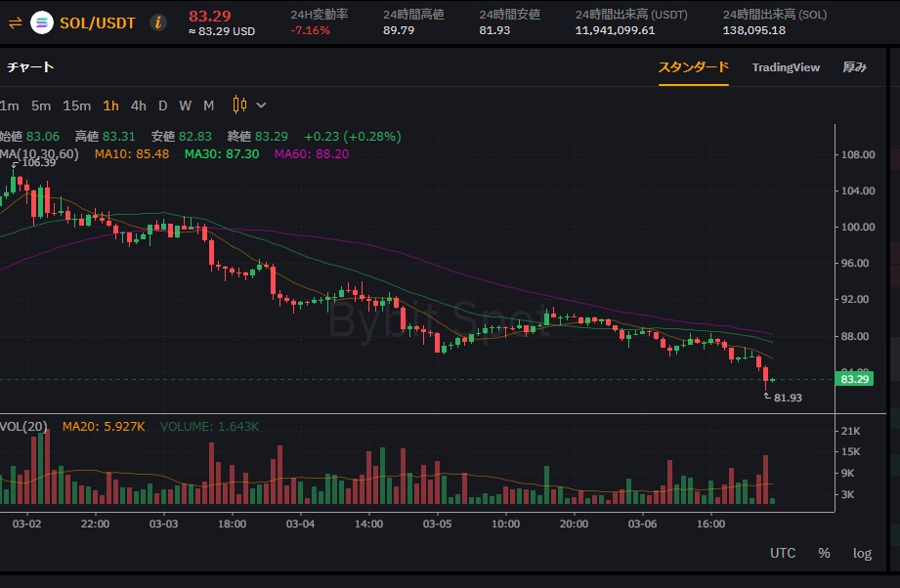The height and width of the screenshot is (588, 900).
Task: Switch to the TradingView tab
Action: pyautogui.click(x=786, y=67)
